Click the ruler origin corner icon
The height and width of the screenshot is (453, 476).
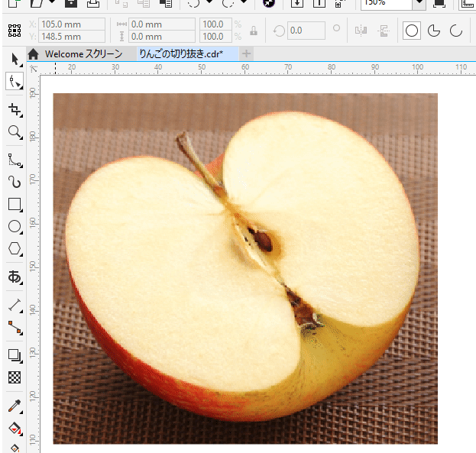point(34,69)
